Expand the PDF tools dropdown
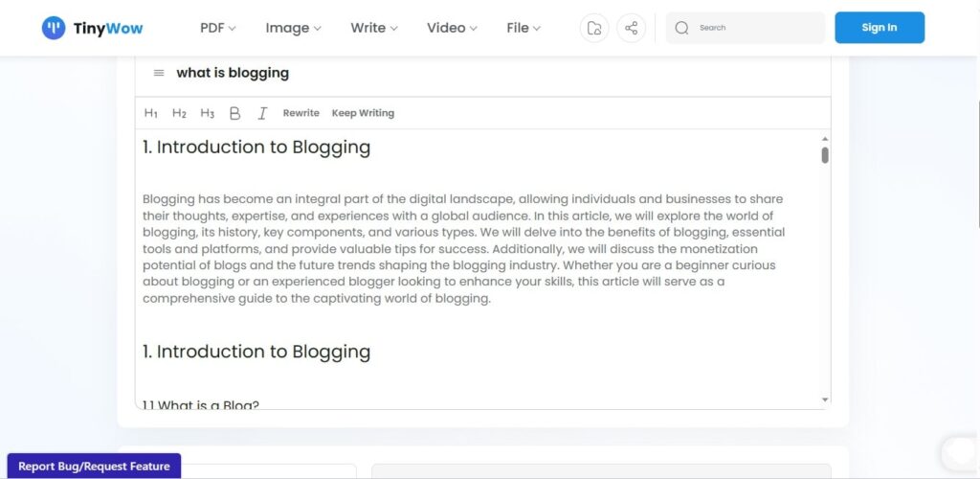The height and width of the screenshot is (479, 980). pyautogui.click(x=217, y=28)
